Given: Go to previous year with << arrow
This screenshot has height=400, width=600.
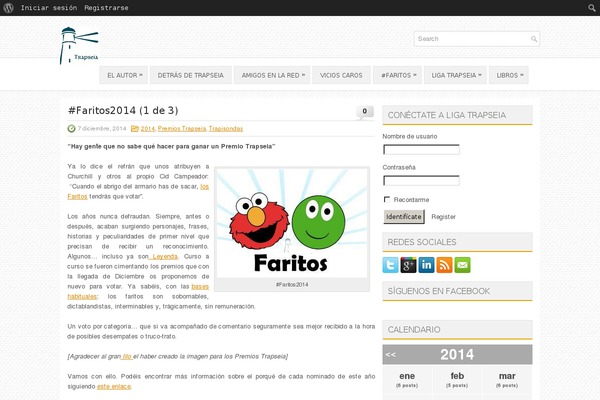Looking at the screenshot, I should 391,354.
